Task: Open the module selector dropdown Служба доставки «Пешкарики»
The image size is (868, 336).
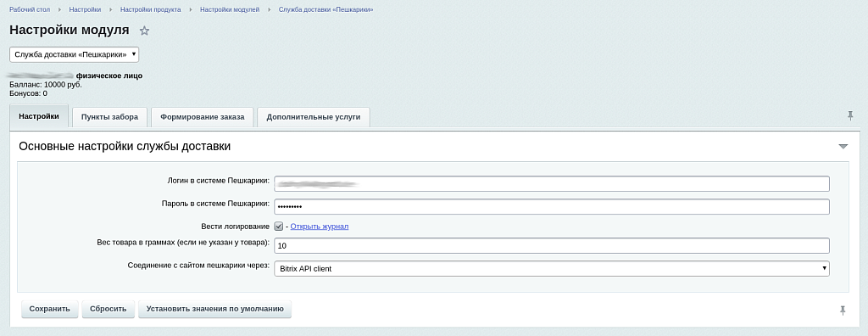Action: (x=75, y=54)
